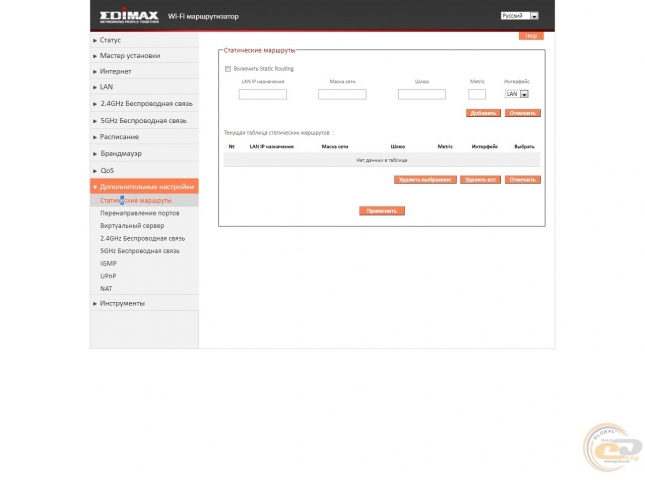
Task: Expand the LAN sidebar section
Action: (x=144, y=87)
